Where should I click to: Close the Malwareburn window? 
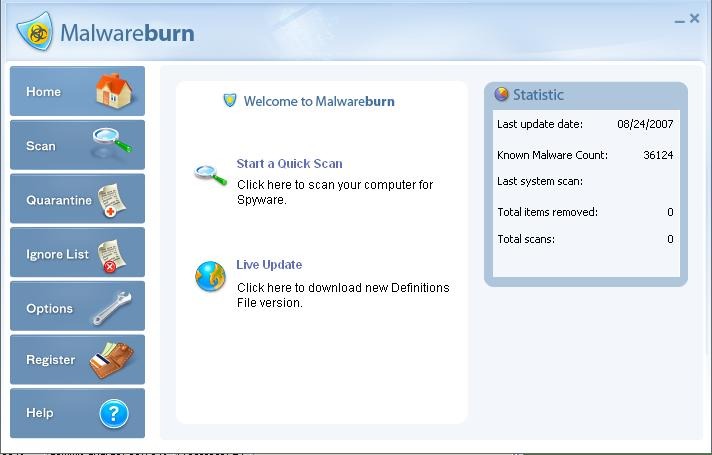pyautogui.click(x=694, y=18)
